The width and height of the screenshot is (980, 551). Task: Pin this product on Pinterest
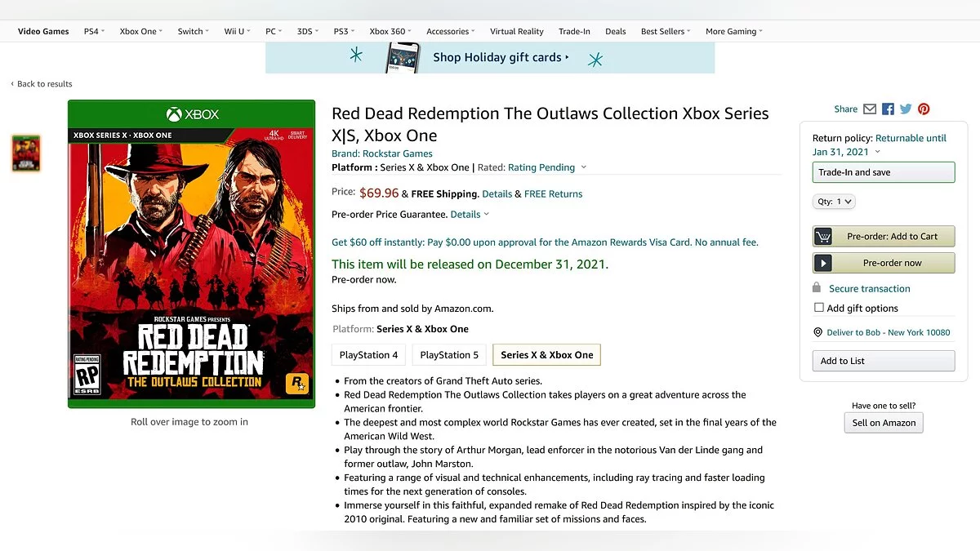tap(924, 109)
